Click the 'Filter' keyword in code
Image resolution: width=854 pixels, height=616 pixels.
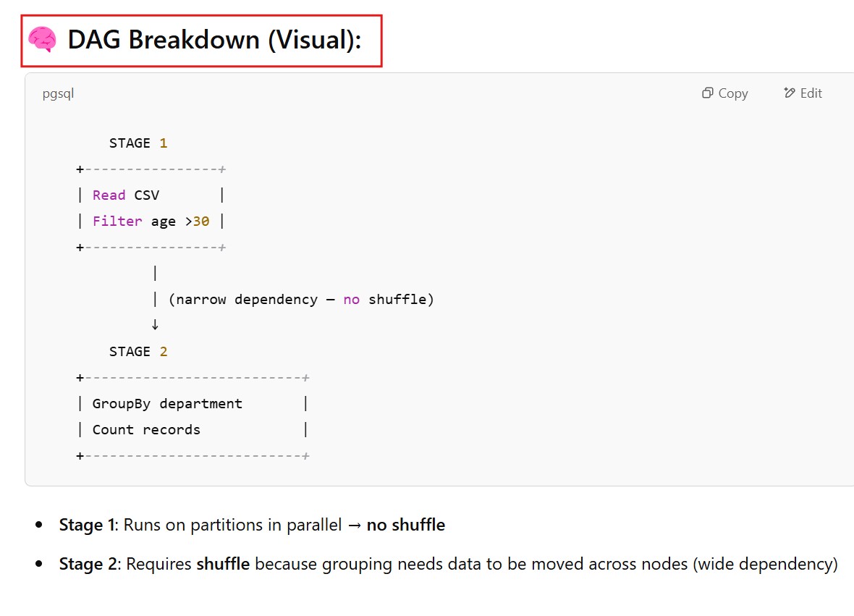click(x=117, y=221)
